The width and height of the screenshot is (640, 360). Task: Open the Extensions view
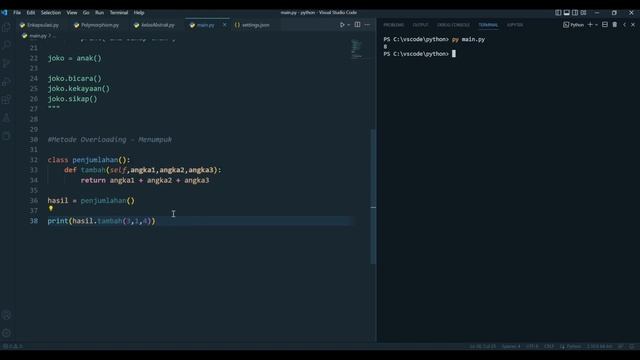click(x=6, y=100)
